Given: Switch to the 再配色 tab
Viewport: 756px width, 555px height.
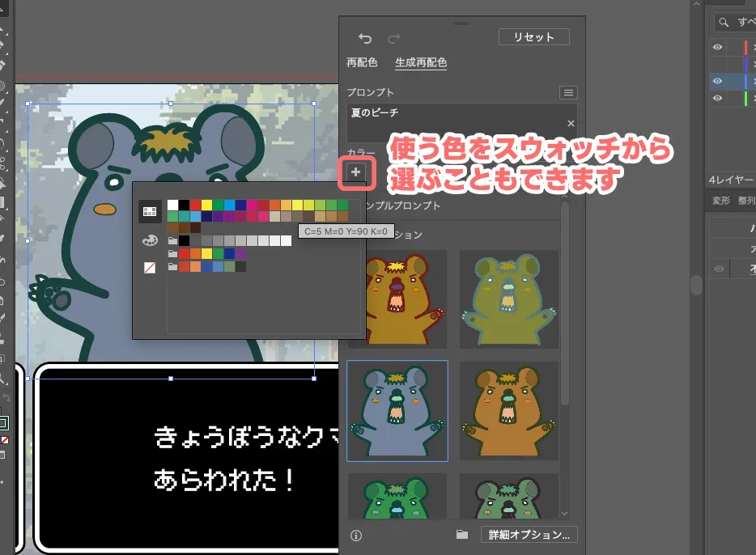Looking at the screenshot, I should click(x=362, y=62).
